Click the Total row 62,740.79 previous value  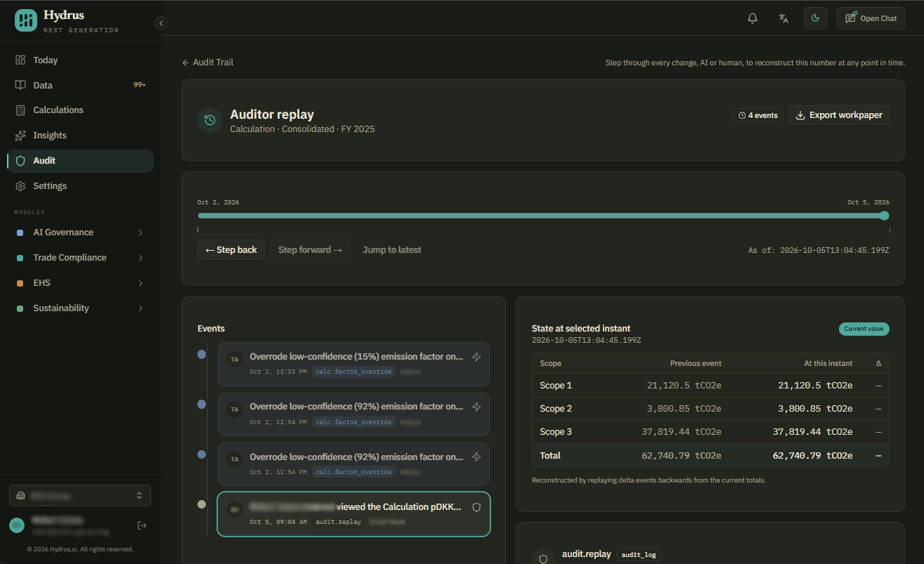point(682,456)
